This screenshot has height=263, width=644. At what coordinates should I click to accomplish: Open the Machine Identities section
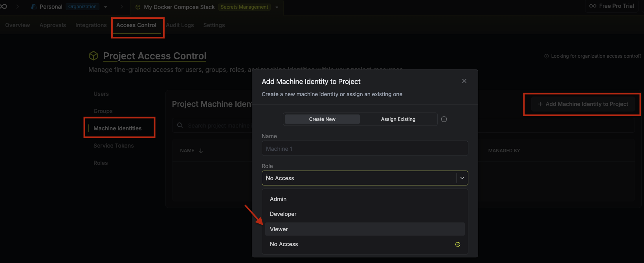[x=117, y=128]
